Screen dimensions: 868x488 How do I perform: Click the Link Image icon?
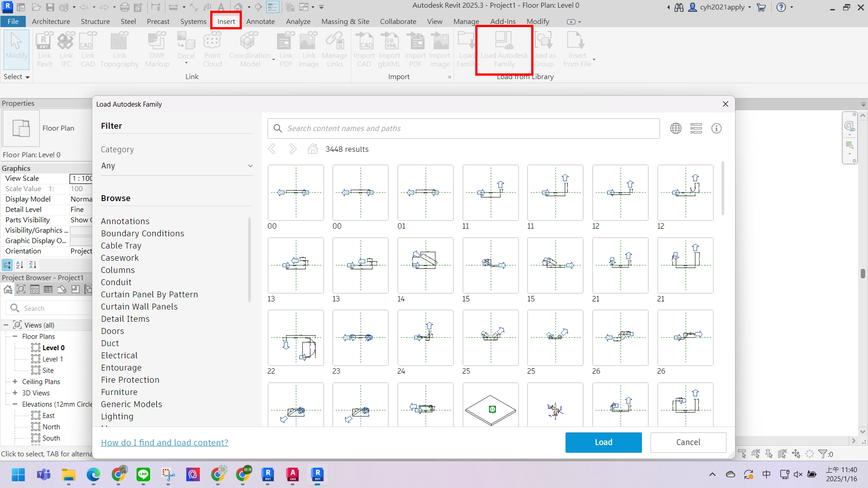pyautogui.click(x=309, y=50)
